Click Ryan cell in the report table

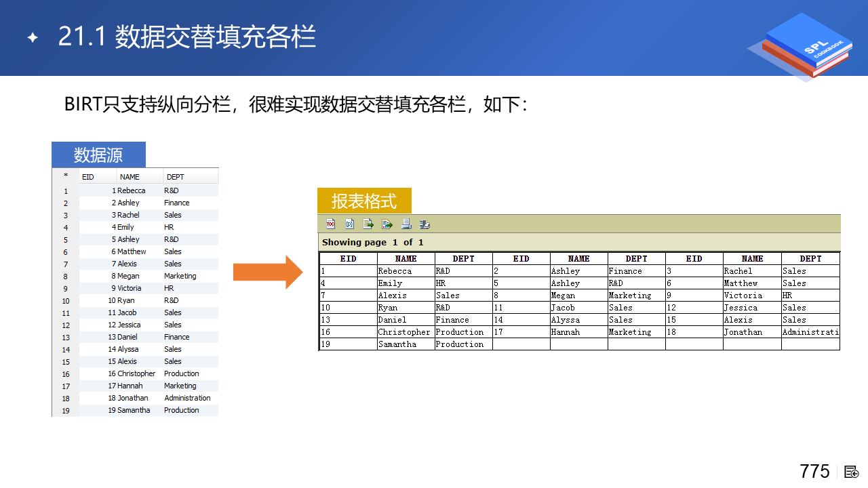click(x=406, y=308)
